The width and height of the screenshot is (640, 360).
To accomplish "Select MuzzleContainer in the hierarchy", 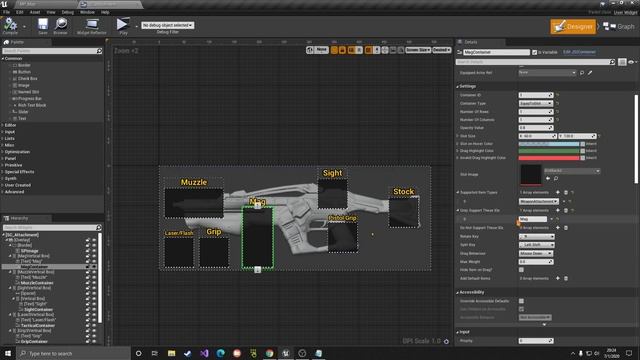I will 37,282.
